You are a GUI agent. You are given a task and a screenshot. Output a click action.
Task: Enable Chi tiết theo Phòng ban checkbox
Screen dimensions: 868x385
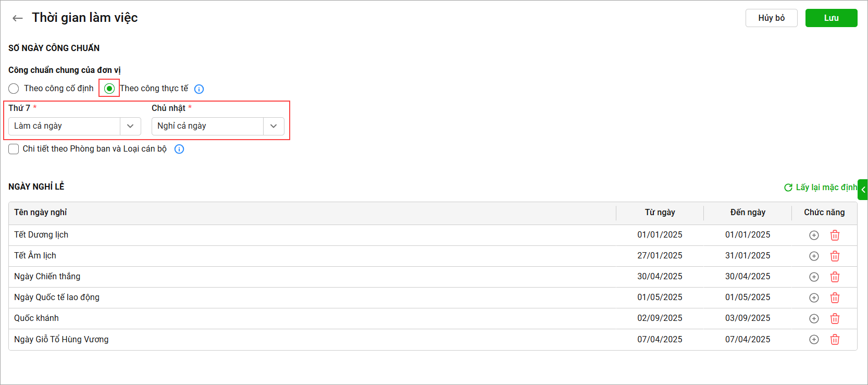pyautogui.click(x=14, y=149)
